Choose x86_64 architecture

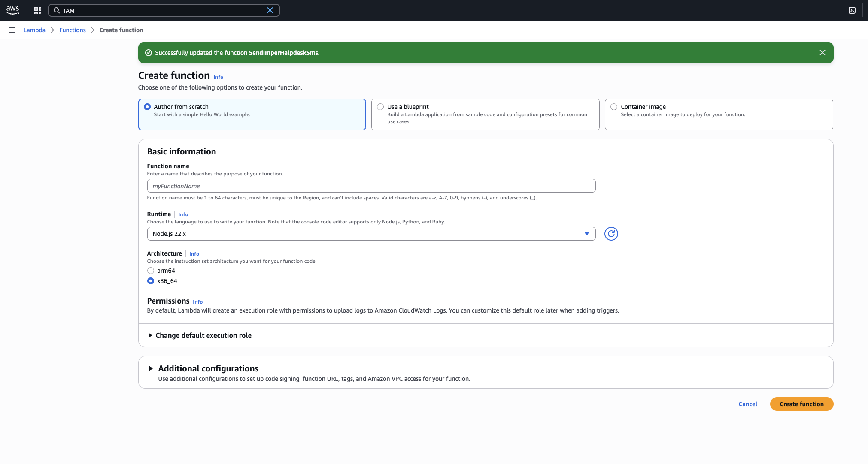click(x=151, y=281)
